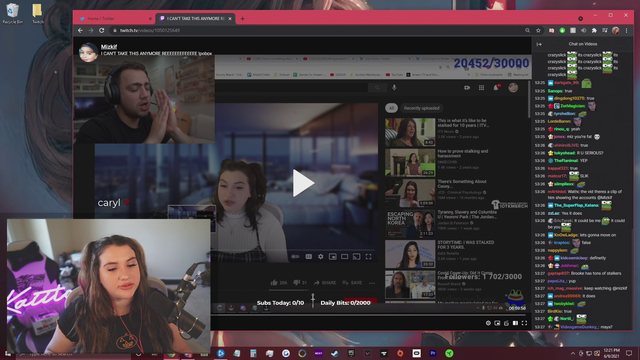The image size is (640, 360).
Task: Open Premiere Pro from the taskbar
Action: tap(433, 353)
